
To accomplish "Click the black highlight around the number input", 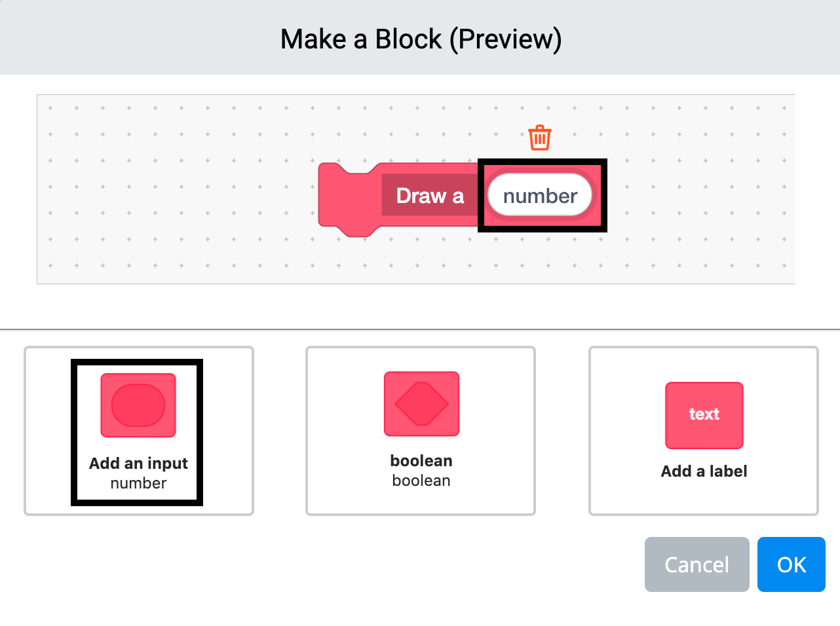I will pos(543,162).
